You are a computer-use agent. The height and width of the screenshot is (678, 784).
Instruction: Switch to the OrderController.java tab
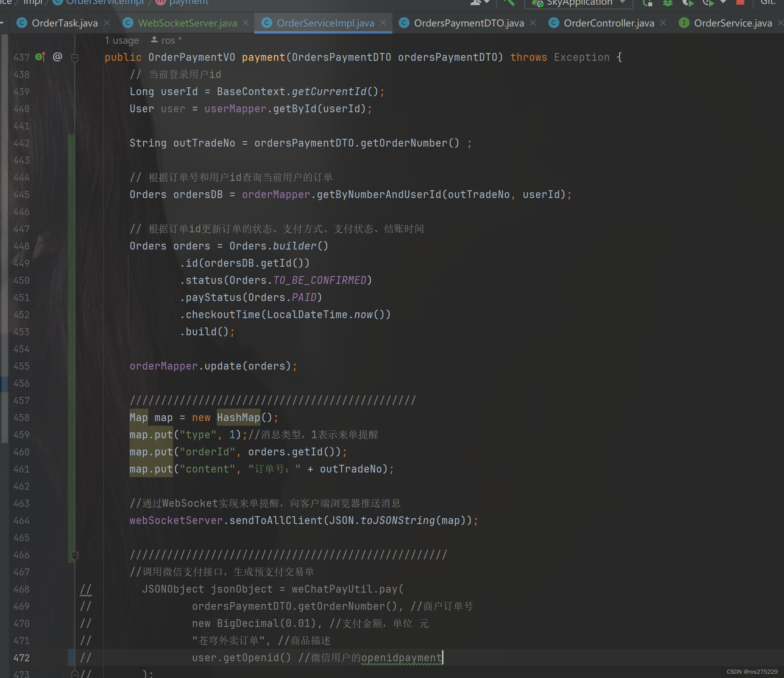pos(610,23)
